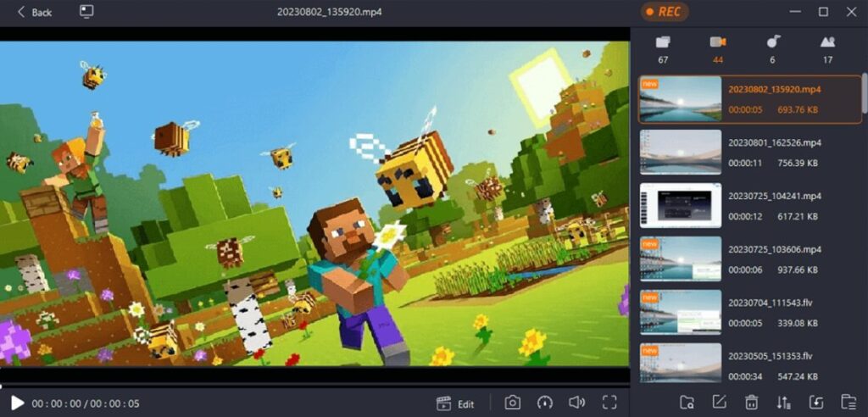Select thumbnail of 20230704_111543.flv
Viewport: 868px width, 417px height.
pos(681,313)
